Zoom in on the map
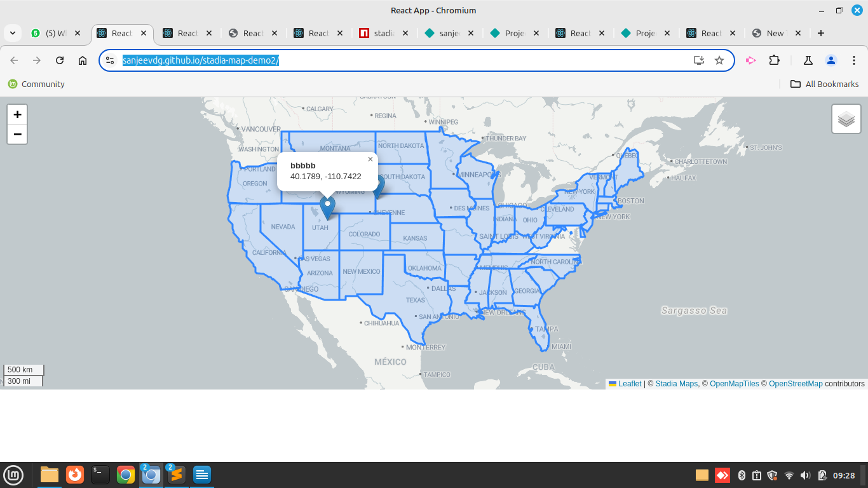The width and height of the screenshot is (868, 488). (x=17, y=114)
